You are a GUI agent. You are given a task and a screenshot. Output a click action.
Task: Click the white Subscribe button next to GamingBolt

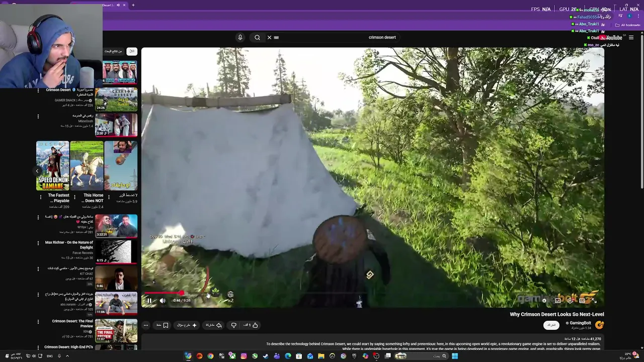pyautogui.click(x=551, y=325)
